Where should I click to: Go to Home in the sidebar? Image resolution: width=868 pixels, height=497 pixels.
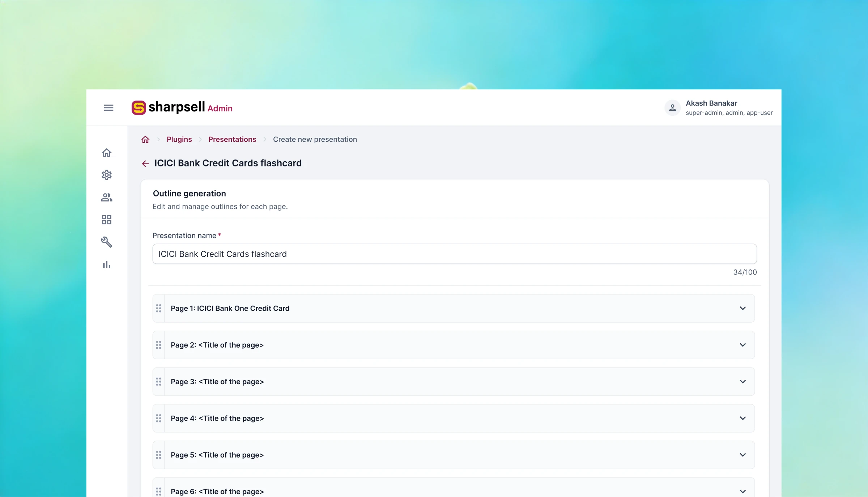point(107,153)
